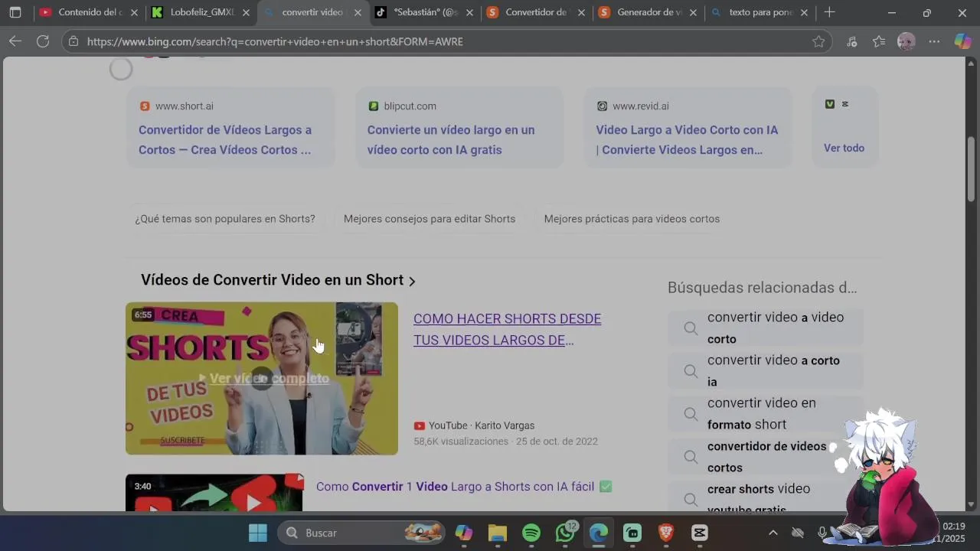Show hidden system tray icons

pos(773,533)
